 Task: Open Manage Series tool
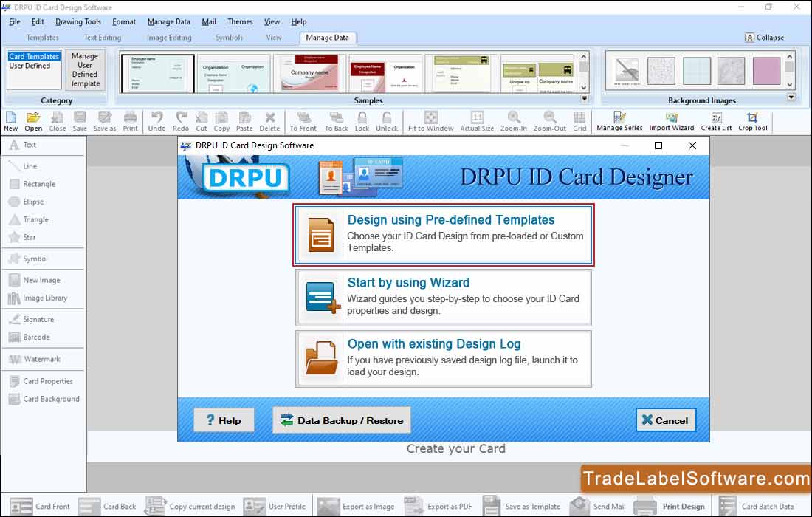(x=619, y=121)
